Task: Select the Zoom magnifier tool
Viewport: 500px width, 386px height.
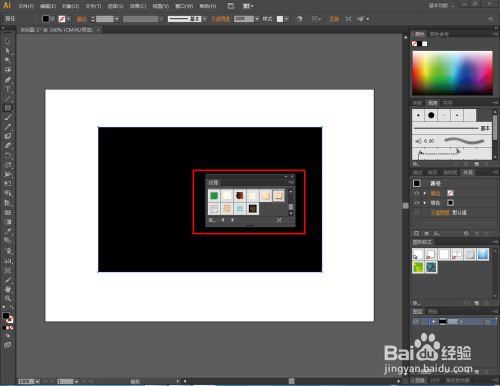Action: point(8,298)
